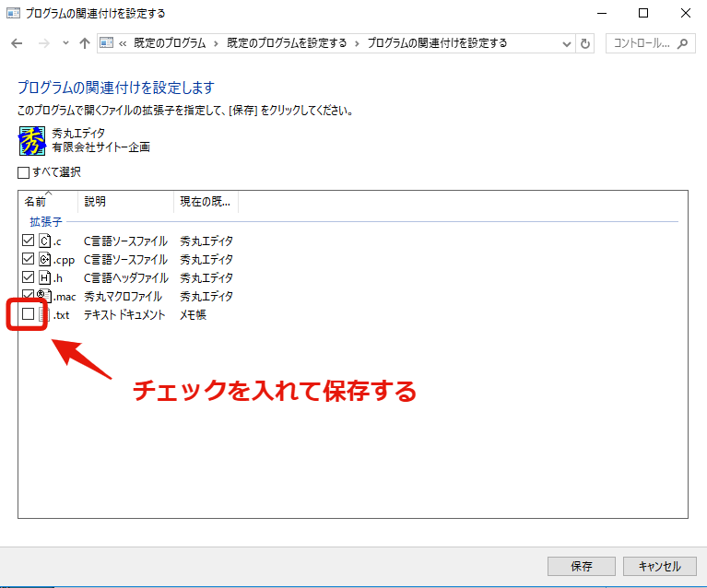The width and height of the screenshot is (707, 588).
Task: Click the 秀丸エディタ application icon
Action: (x=32, y=141)
